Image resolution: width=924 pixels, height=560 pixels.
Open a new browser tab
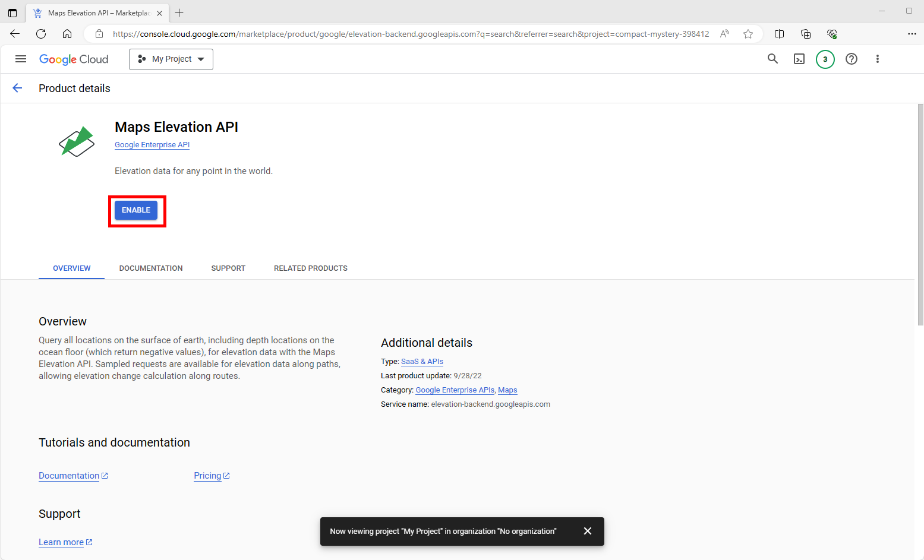click(179, 12)
